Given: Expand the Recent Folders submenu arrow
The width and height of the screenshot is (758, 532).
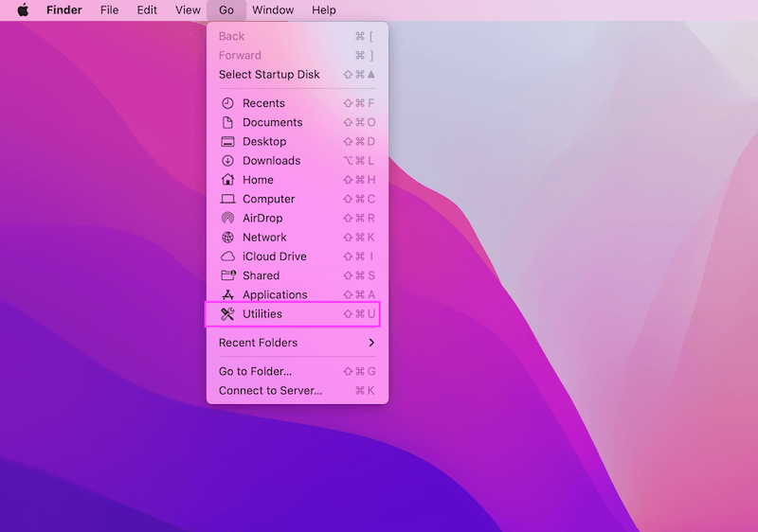Looking at the screenshot, I should [x=371, y=343].
